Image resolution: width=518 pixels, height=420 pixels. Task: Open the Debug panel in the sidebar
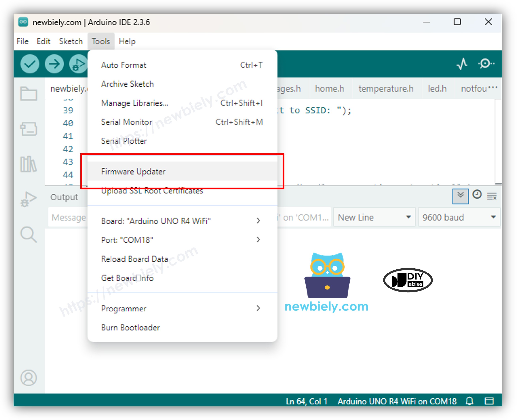click(x=29, y=198)
